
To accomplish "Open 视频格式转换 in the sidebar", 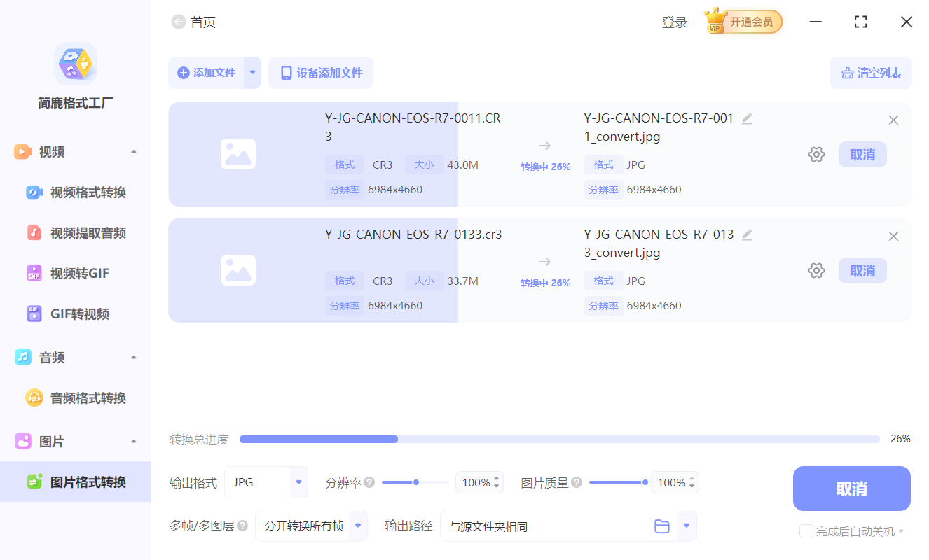I will click(x=76, y=192).
